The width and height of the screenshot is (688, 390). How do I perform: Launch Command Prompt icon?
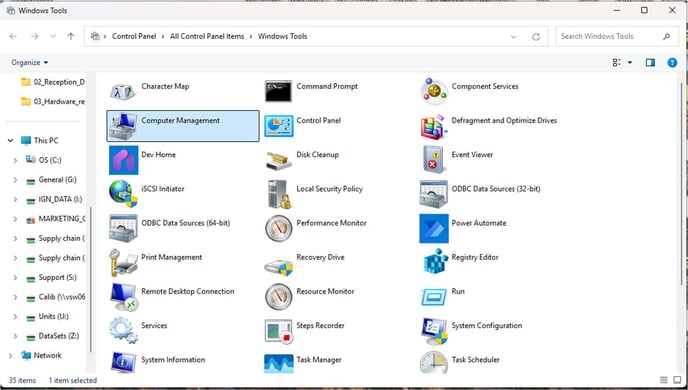click(278, 91)
